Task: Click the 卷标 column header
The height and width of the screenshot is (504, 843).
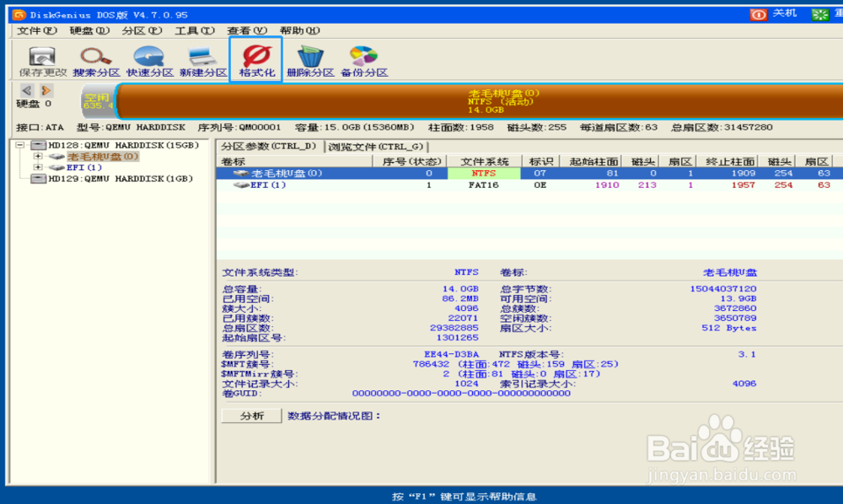Action: 294,161
